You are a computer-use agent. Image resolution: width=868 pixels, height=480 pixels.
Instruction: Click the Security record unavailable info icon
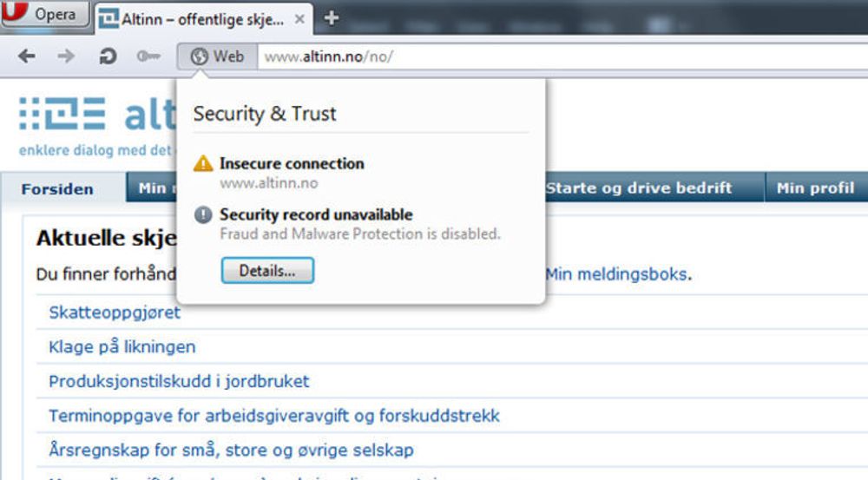tap(203, 214)
